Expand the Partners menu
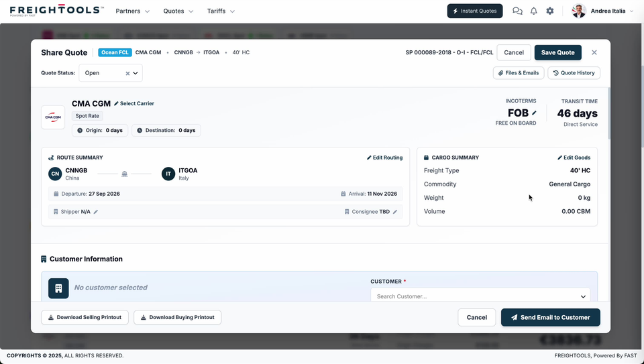This screenshot has height=364, width=644. [x=132, y=11]
